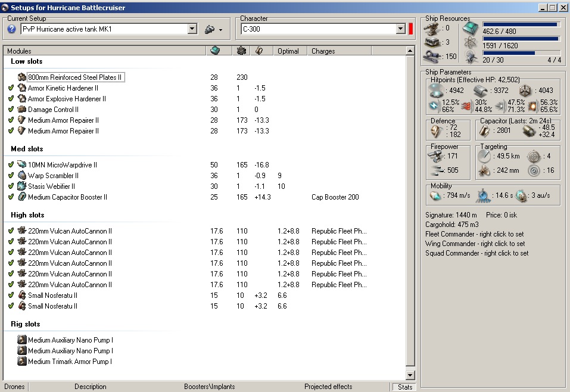Toggle the Armor Kinetic Hardener II checkmark
The width and height of the screenshot is (570, 392).
[x=11, y=88]
